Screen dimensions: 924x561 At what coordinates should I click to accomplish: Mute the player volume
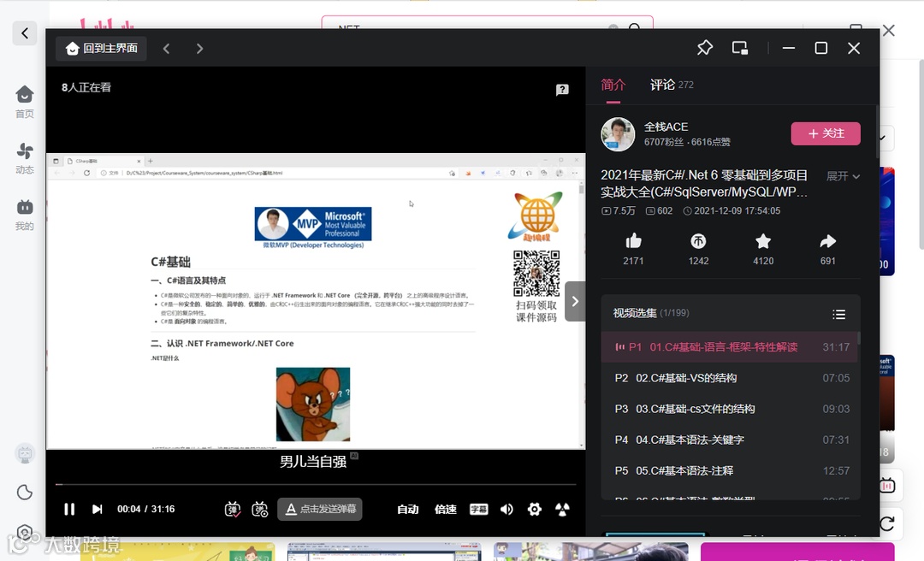[x=506, y=509]
